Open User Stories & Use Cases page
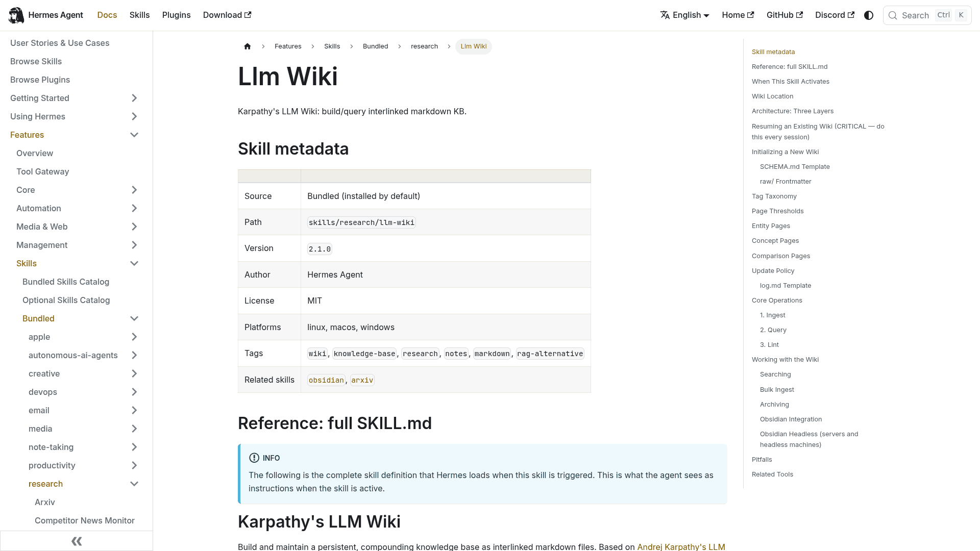 (60, 43)
